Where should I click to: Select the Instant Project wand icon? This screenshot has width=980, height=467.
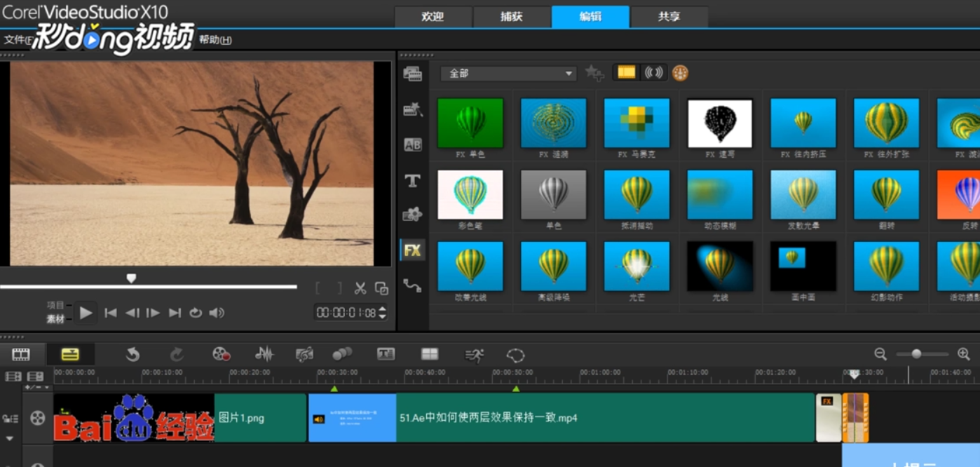point(413,109)
